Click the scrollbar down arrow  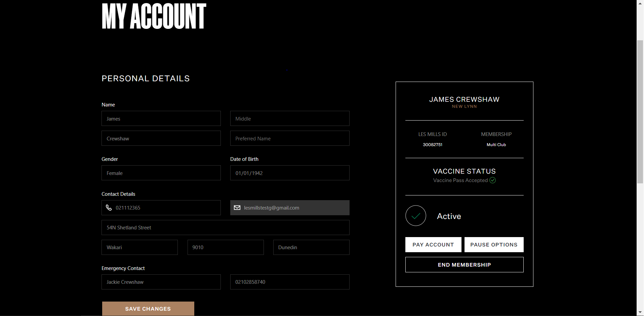640,313
